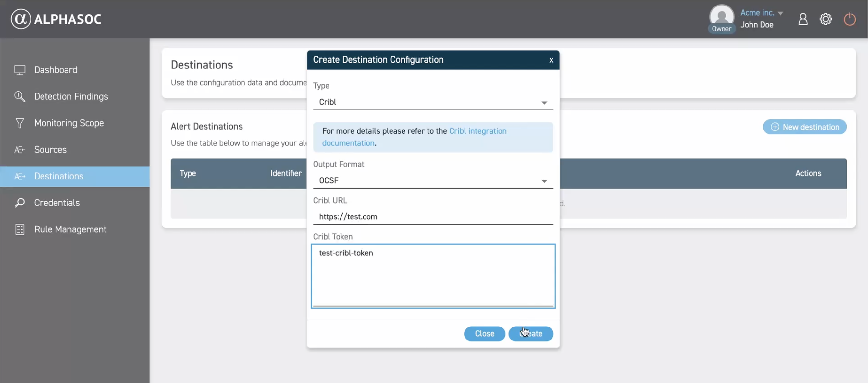Screen dimensions: 868x383
Task: Open the Cribl integration documentation link
Action: click(477, 131)
